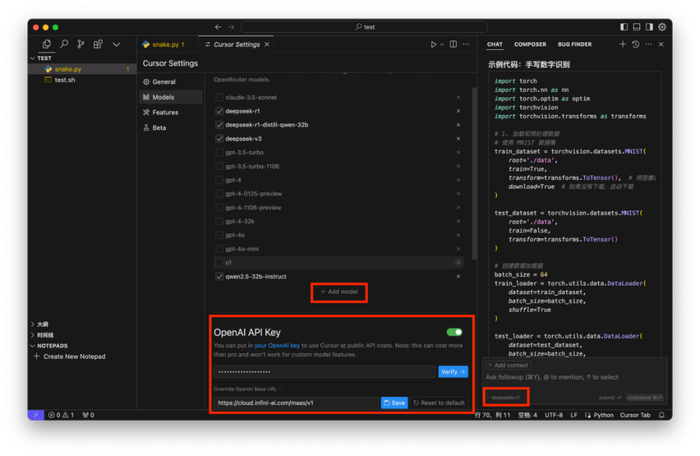Open the Search magnifier icon

tap(64, 44)
